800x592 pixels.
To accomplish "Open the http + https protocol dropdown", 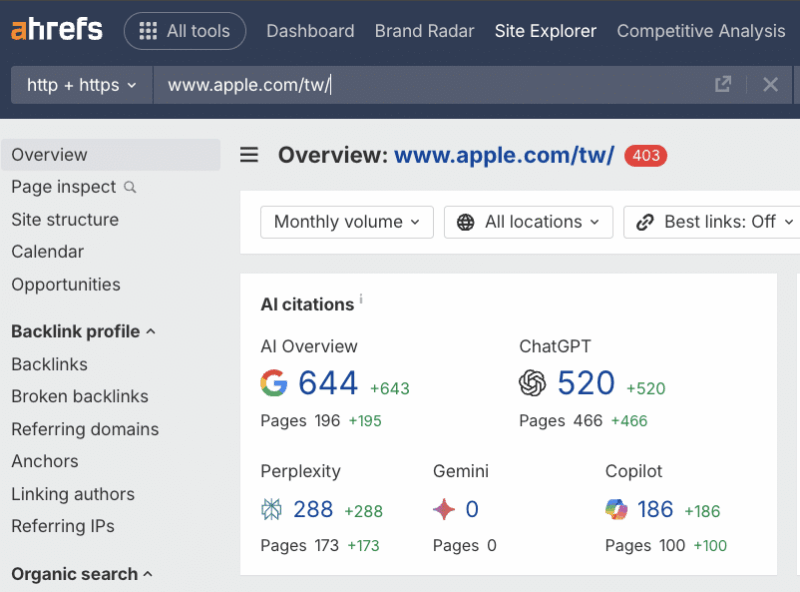I will click(x=82, y=85).
